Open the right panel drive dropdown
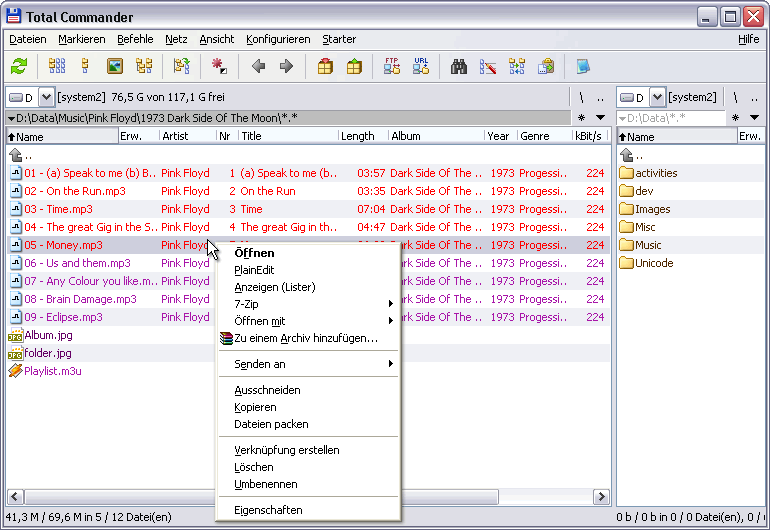 click(x=657, y=97)
